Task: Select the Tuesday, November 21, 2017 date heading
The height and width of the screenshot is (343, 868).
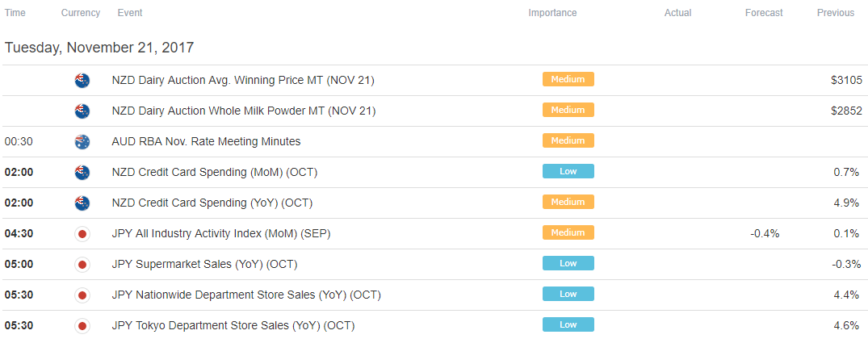Action: tap(99, 48)
